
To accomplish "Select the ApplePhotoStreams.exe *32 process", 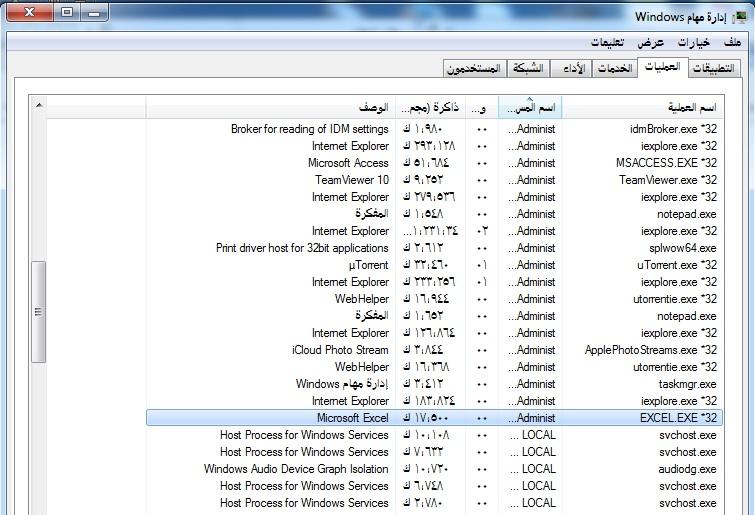I will (x=651, y=350).
